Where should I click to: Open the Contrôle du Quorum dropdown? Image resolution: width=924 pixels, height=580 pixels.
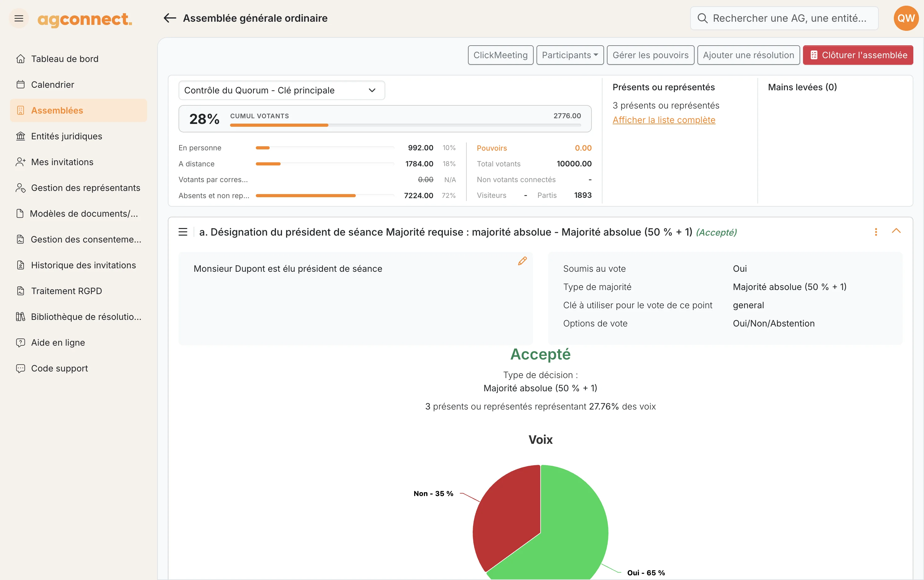[x=282, y=90]
